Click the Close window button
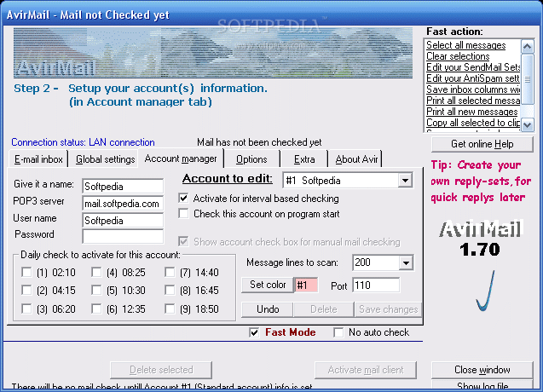The image size is (543, 392). [482, 370]
